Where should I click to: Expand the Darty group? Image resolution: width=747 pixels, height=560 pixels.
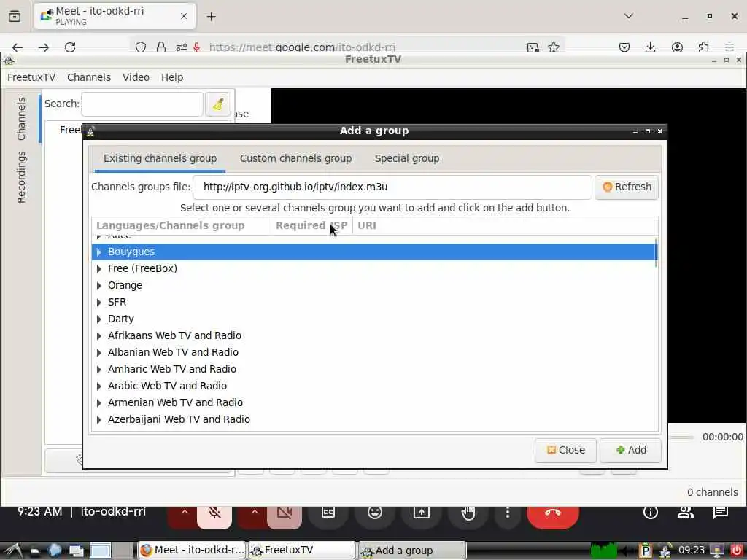point(99,319)
